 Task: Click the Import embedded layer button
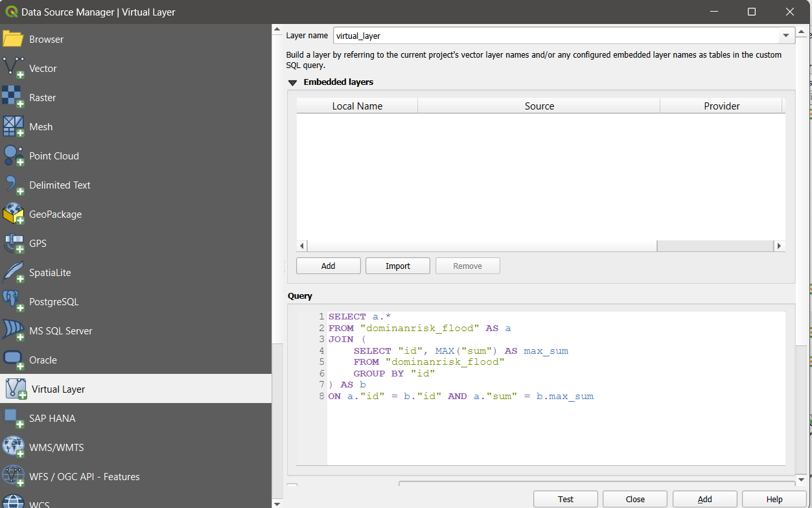(397, 266)
